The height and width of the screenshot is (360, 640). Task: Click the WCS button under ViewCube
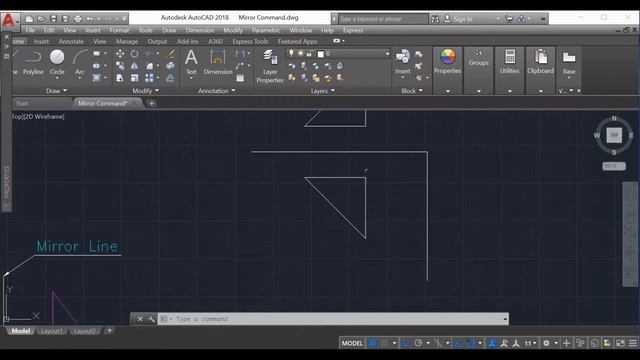coord(614,166)
